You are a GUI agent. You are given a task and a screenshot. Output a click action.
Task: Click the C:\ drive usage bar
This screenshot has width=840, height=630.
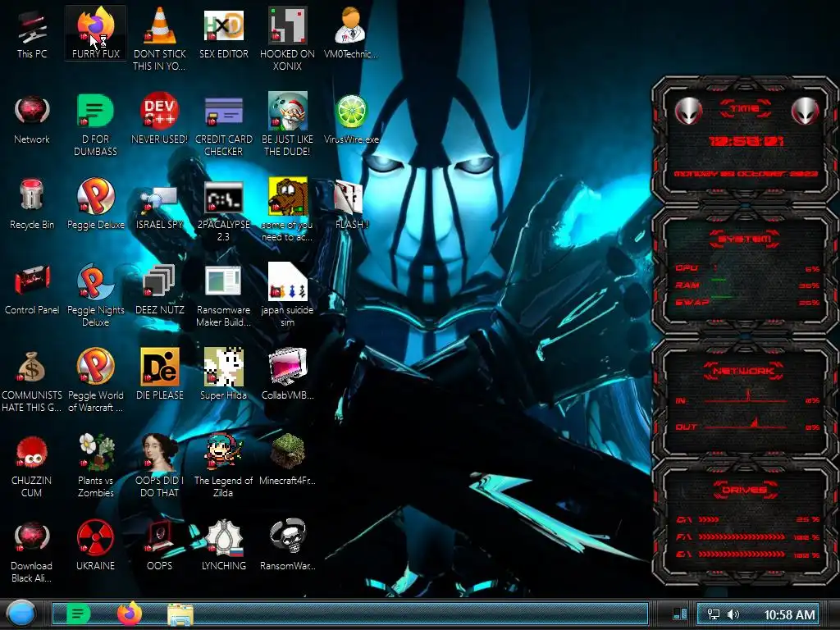pyautogui.click(x=708, y=519)
